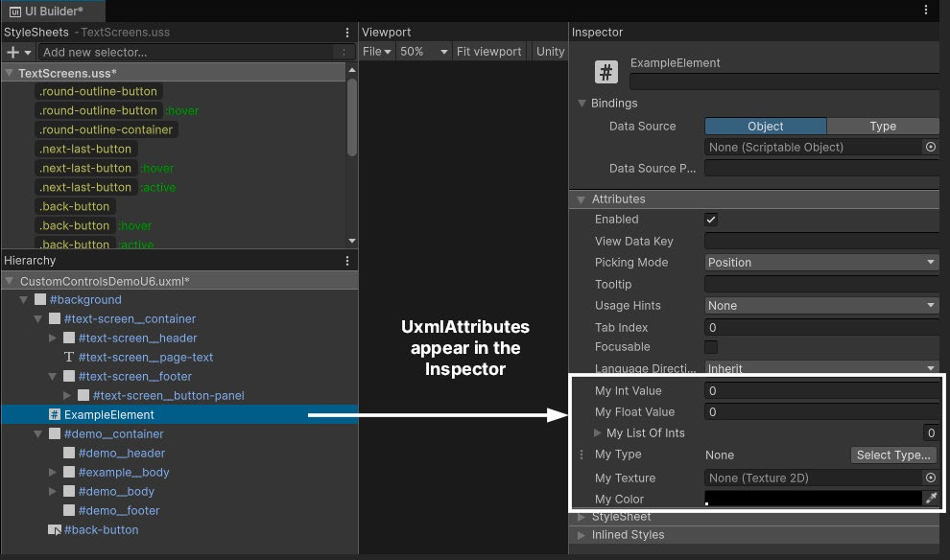Click the #text-screen__page-text label icon
The image size is (950, 560).
pos(69,357)
